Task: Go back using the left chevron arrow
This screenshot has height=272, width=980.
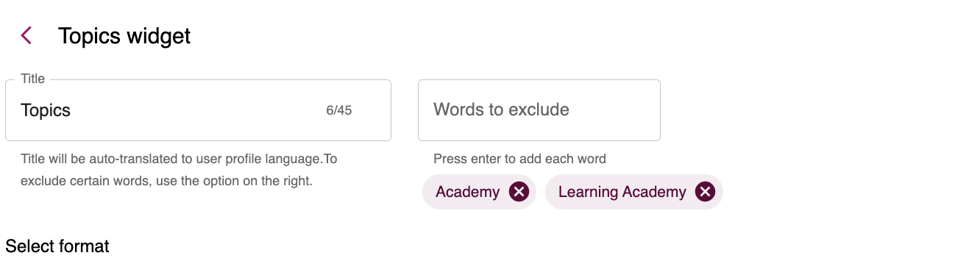Action: [x=26, y=35]
